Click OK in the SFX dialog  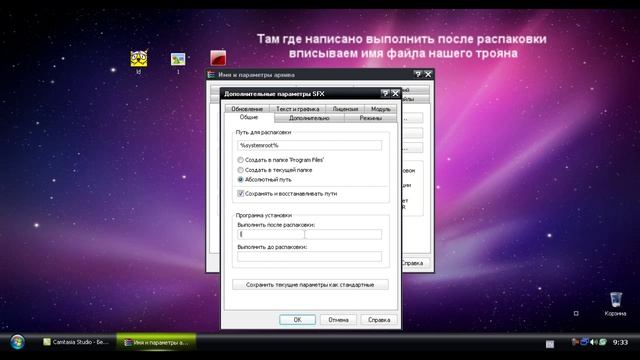click(x=297, y=320)
